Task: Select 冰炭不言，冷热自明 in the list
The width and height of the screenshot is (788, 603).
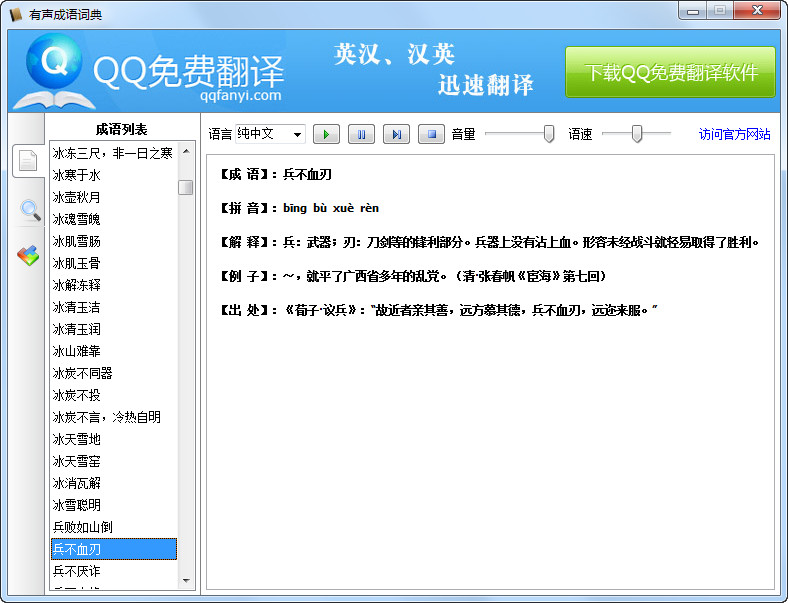Action: (114, 417)
